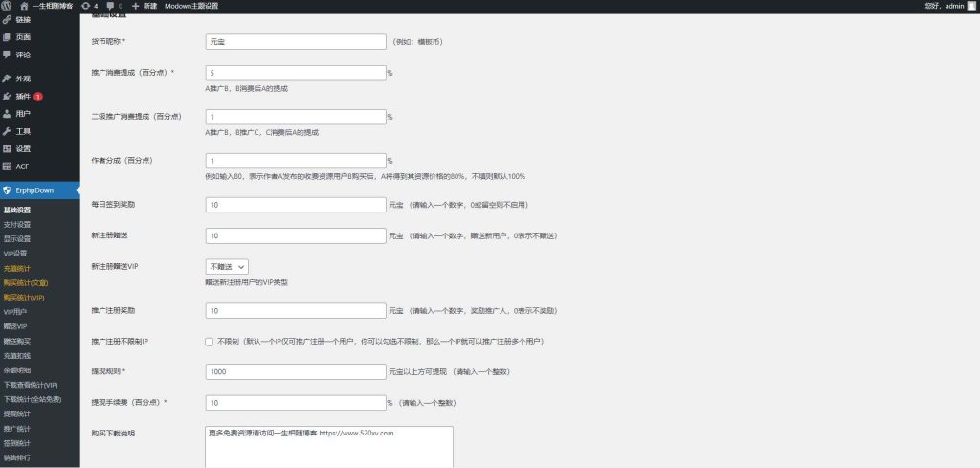Click the updates icon showing 4
Image resolution: width=980 pixels, height=468 pixels.
point(85,6)
